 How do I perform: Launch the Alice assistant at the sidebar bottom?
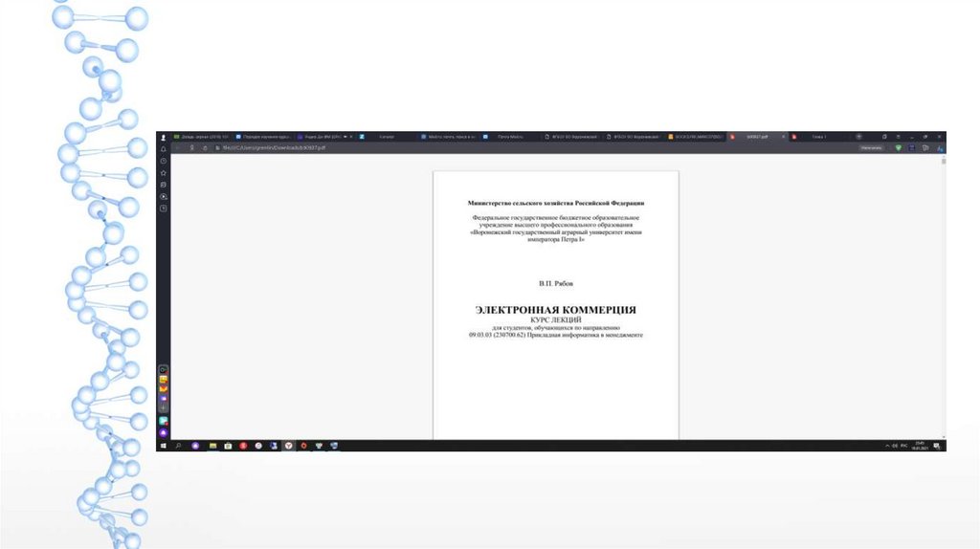tap(164, 433)
